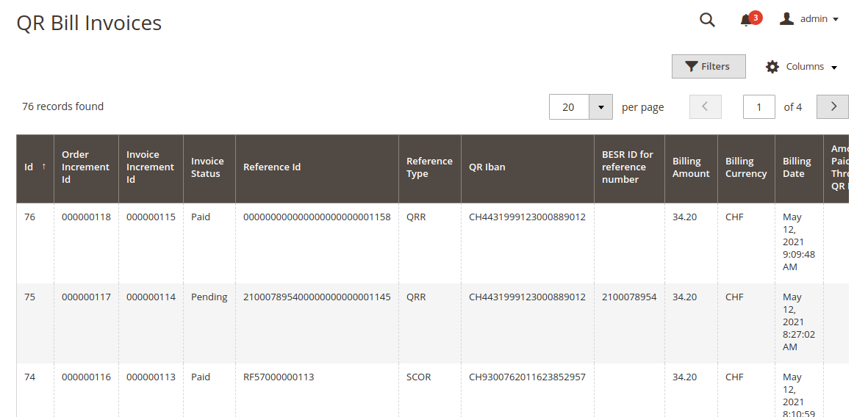Expand the admin account dropdown
868x417 pixels.
coord(836,20)
